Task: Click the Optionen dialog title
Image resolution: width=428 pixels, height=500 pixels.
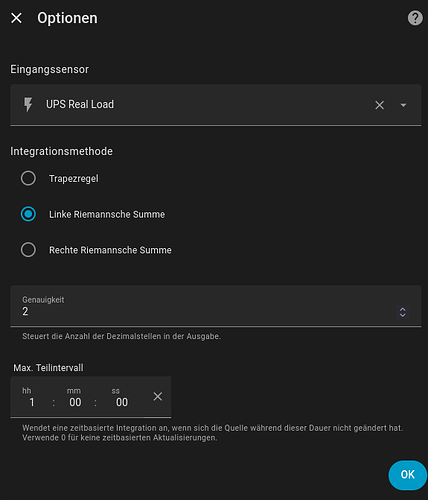Action: click(67, 18)
